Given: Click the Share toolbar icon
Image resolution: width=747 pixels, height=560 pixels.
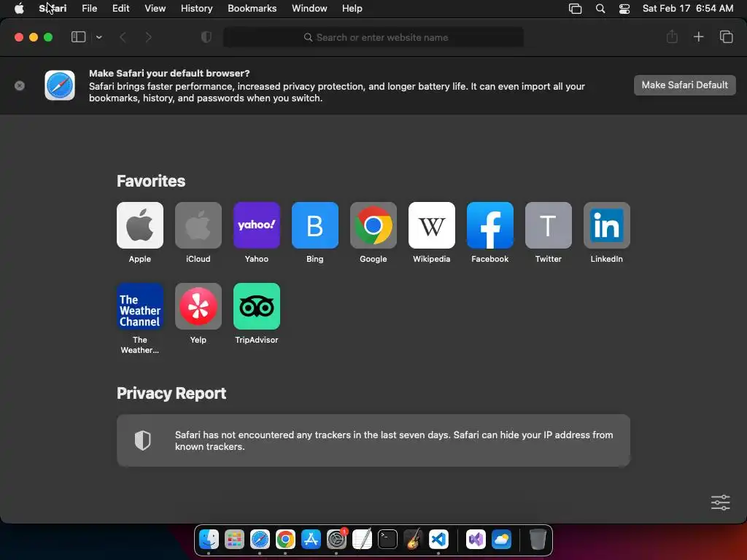Looking at the screenshot, I should (x=672, y=36).
